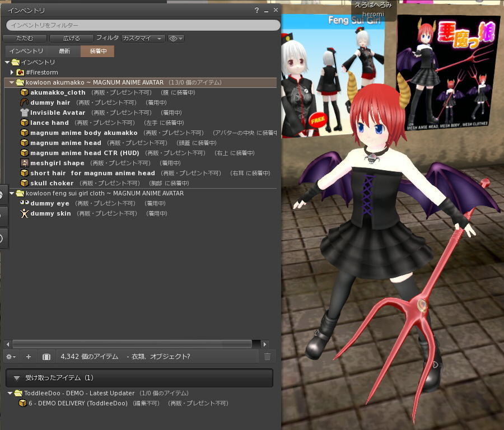Collapse the 受け取ったアイテム section
This screenshot has height=430, width=504.
tap(17, 378)
